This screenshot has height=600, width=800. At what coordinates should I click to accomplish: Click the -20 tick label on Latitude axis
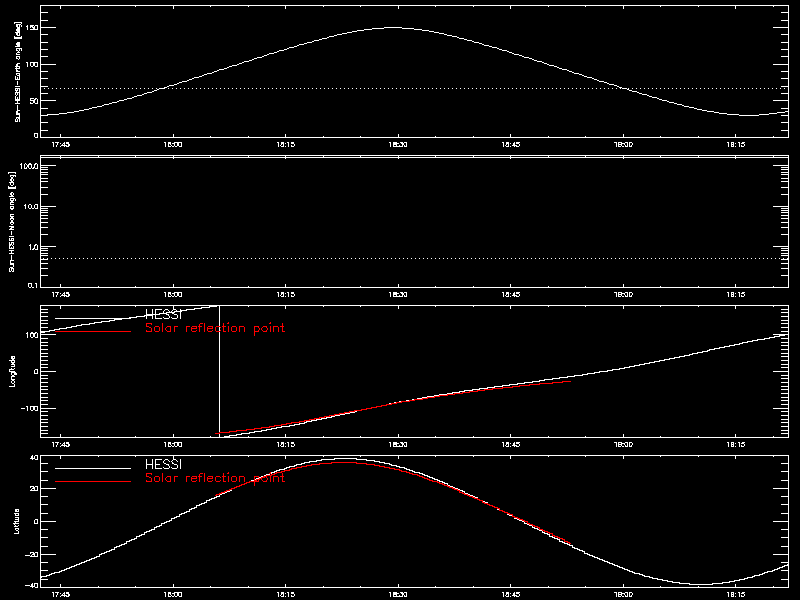[x=32, y=554]
